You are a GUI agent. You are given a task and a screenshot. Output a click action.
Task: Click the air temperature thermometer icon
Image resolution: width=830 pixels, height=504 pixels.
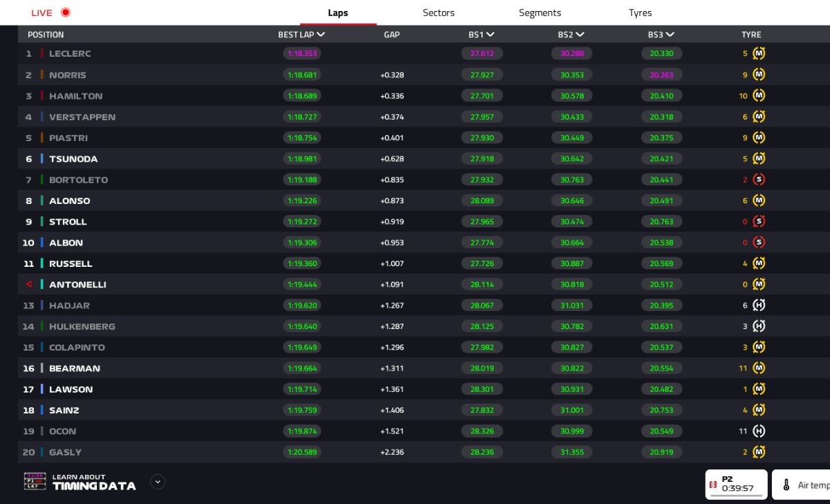coord(786,485)
